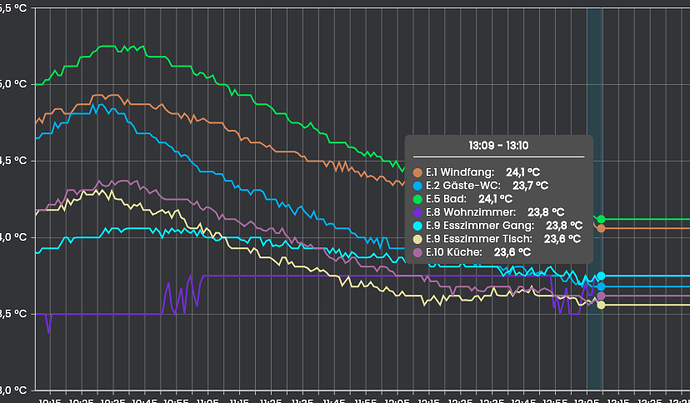Select the cyan data point marker on hover line

point(601,277)
